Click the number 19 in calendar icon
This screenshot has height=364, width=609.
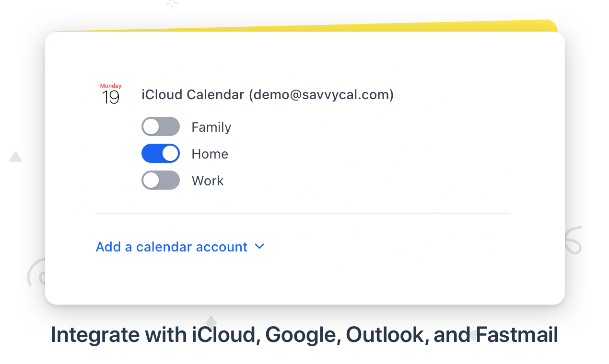[110, 98]
